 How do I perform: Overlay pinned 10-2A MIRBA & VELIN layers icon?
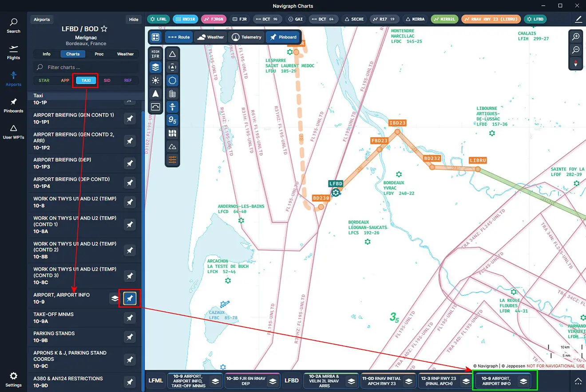(x=351, y=381)
